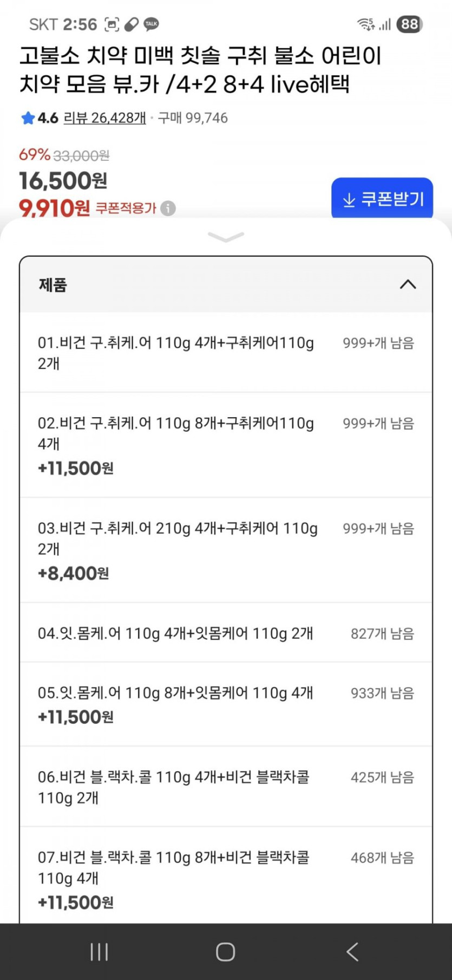The image size is (452, 980).
Task: Close bottom sheet with down chevron handle
Action: [226, 237]
